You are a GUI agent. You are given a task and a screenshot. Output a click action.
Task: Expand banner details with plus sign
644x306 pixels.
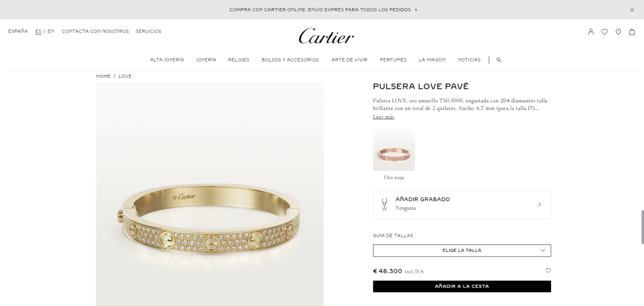(416, 10)
